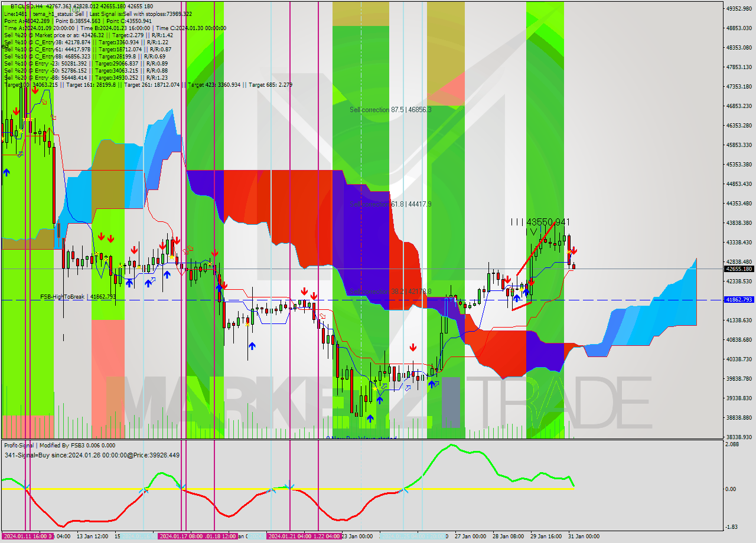The image size is (756, 543).
Task: Click the blue 41862.793 price tag
Action: [739, 300]
